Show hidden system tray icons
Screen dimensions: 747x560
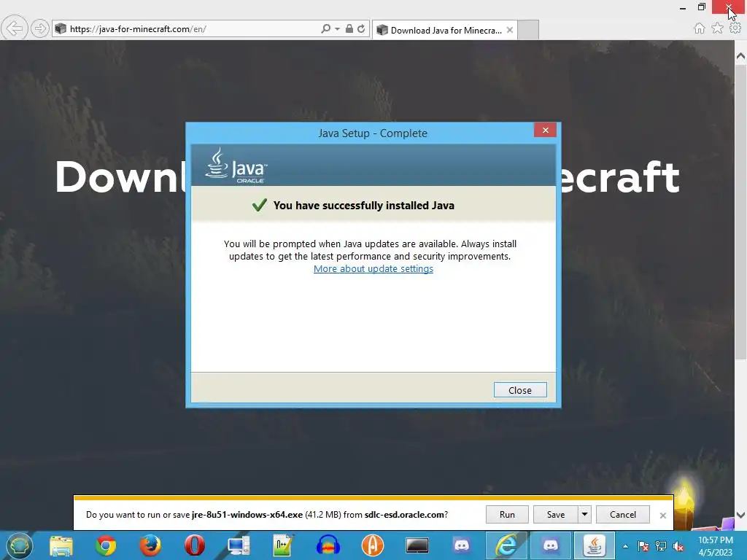[625, 546]
